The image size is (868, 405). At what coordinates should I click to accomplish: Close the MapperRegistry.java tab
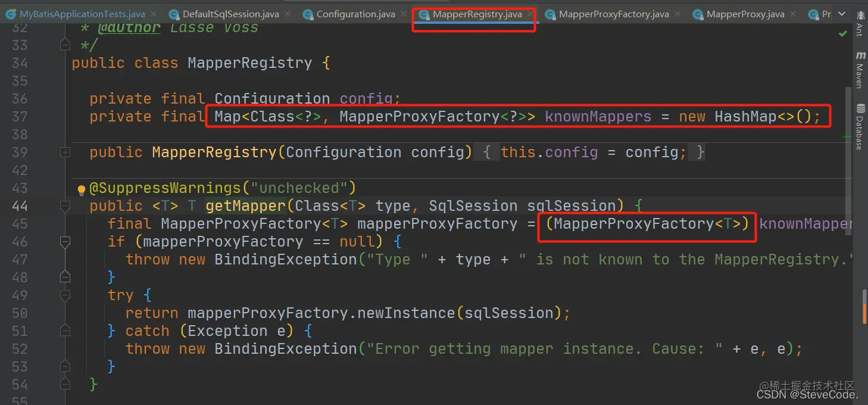(529, 14)
